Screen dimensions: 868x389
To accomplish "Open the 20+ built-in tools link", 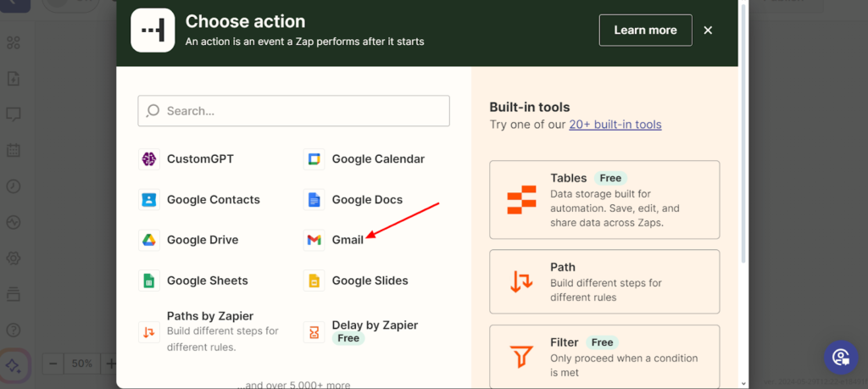I will click(615, 125).
